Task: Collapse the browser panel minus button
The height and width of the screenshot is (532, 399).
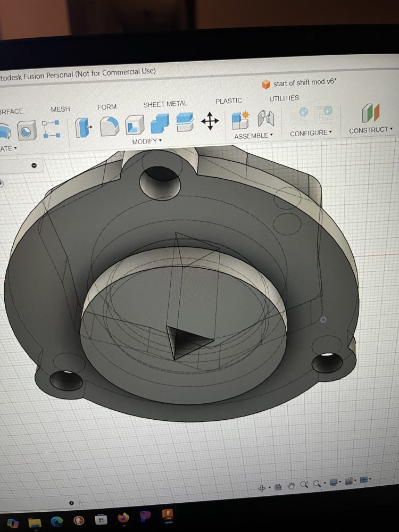Action: tap(34, 165)
